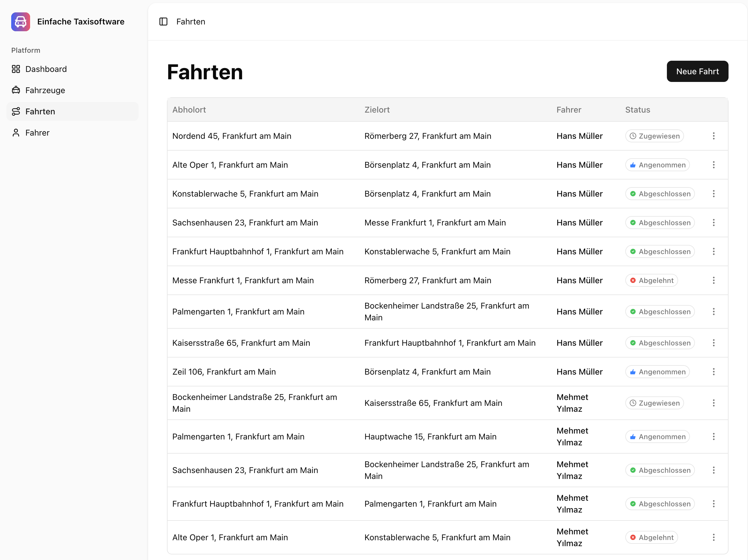
Task: Toggle the sidebar panel collapse icon
Action: click(x=163, y=22)
